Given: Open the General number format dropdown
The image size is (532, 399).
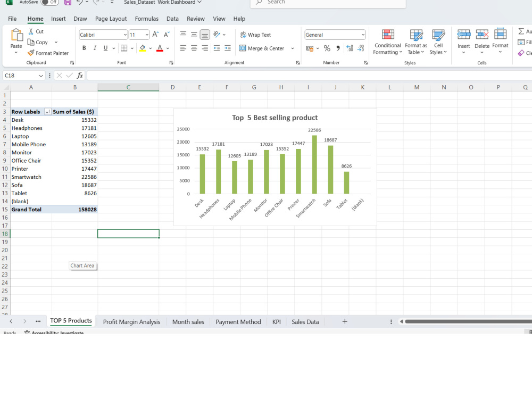Looking at the screenshot, I should [363, 35].
